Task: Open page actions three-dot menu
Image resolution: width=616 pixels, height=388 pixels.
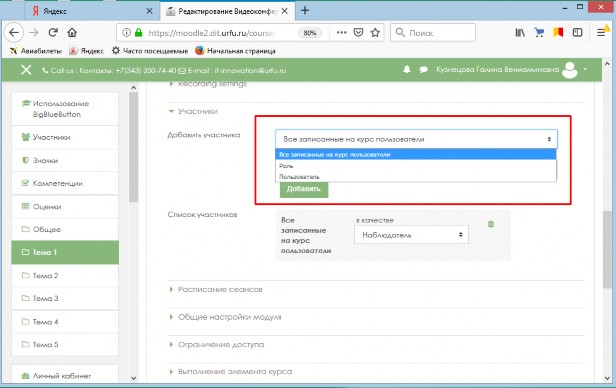Action: (341, 33)
